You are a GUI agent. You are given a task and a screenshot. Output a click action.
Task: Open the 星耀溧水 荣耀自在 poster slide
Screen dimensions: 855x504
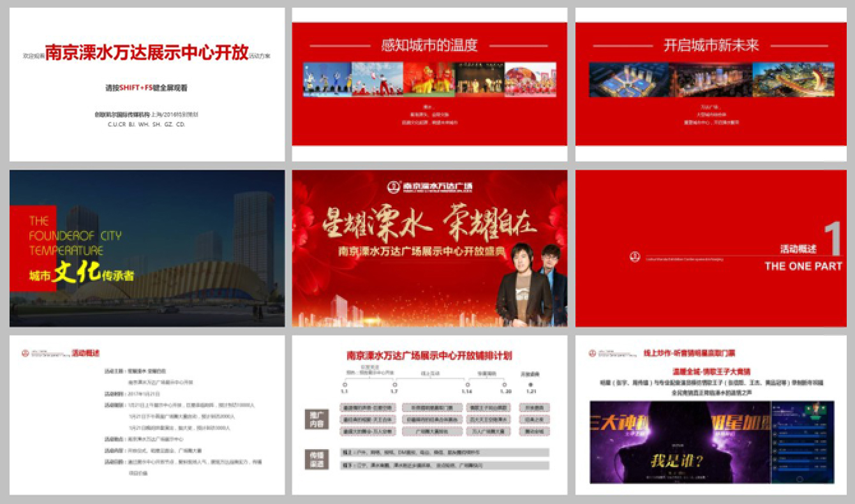coord(429,248)
